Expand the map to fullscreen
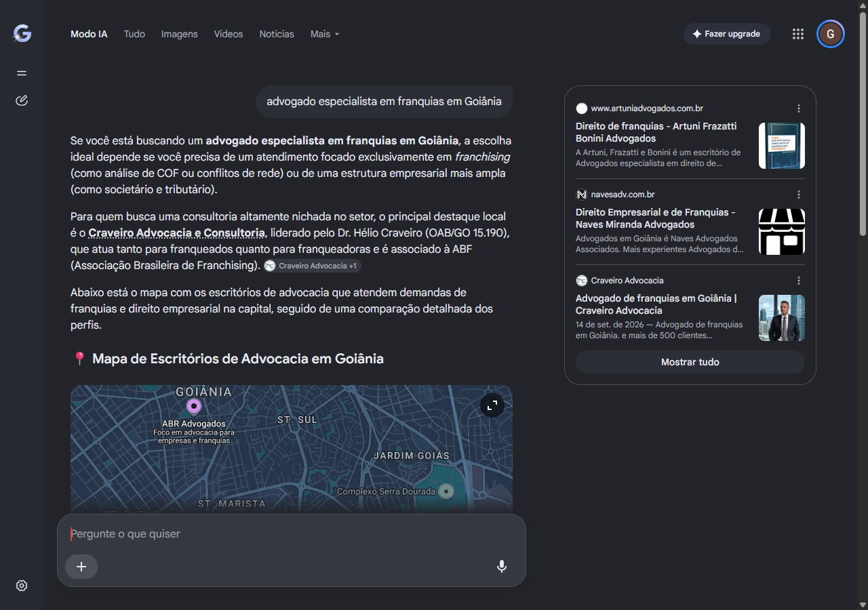The height and width of the screenshot is (610, 868). coord(492,405)
